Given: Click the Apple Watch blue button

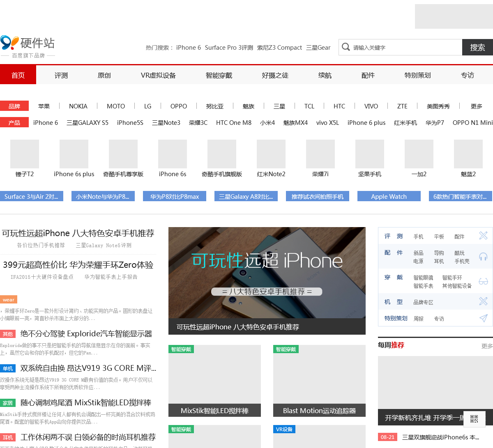Looking at the screenshot, I should [389, 196].
